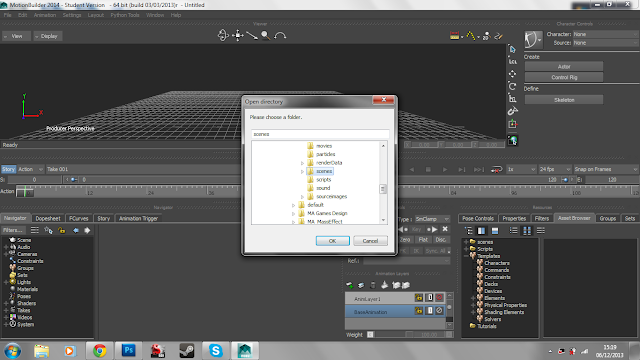Viewport: 640px width, 360px height.
Task: Switch to the Properties tab
Action: click(514, 218)
